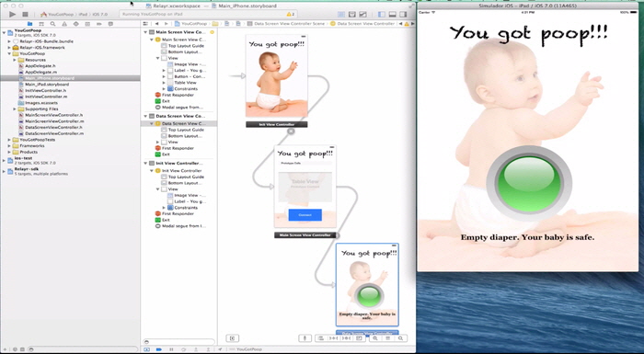Select the Data Screen scene preview in the canvas
The image size is (644, 354).
(x=367, y=285)
